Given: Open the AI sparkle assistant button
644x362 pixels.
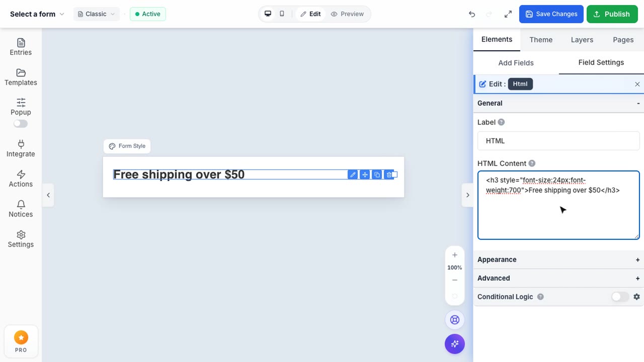Looking at the screenshot, I should tap(455, 344).
